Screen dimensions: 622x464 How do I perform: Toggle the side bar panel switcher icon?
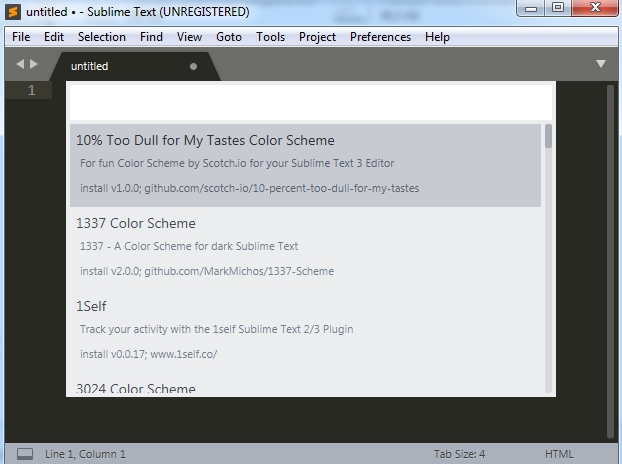(x=25, y=454)
